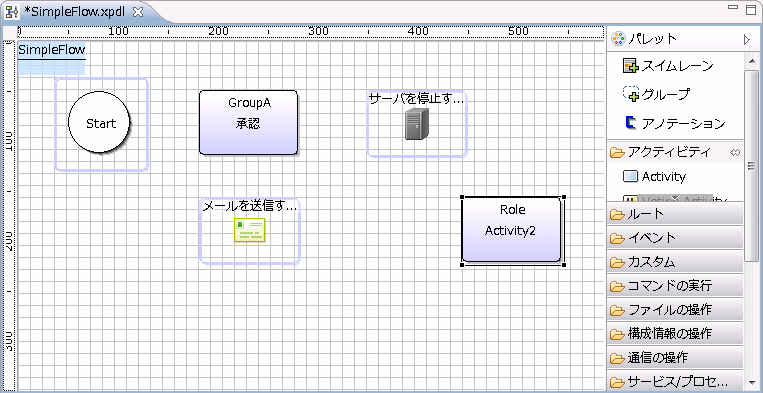Collapse the アクティビティ drawer
The width and height of the screenshot is (763, 393).
[x=674, y=152]
